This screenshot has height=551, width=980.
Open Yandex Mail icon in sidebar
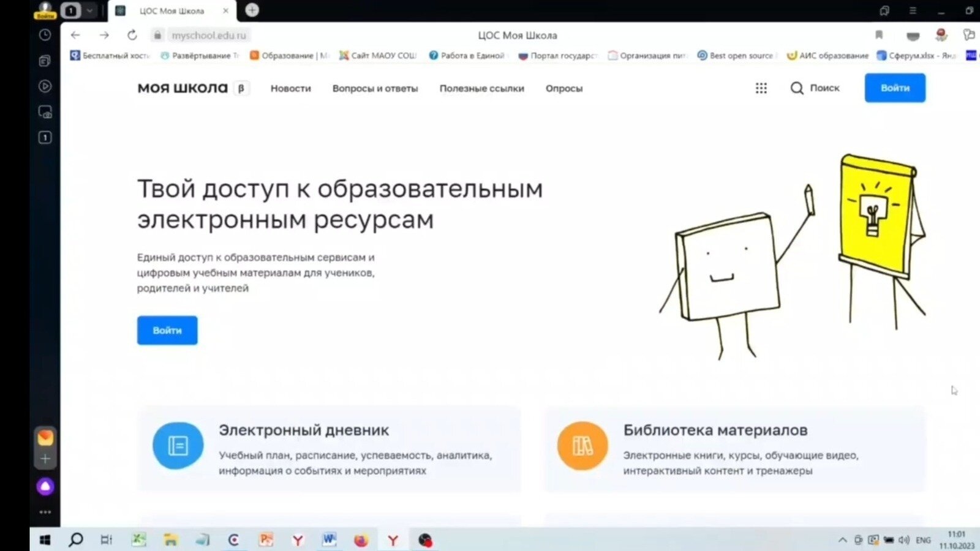[45, 438]
